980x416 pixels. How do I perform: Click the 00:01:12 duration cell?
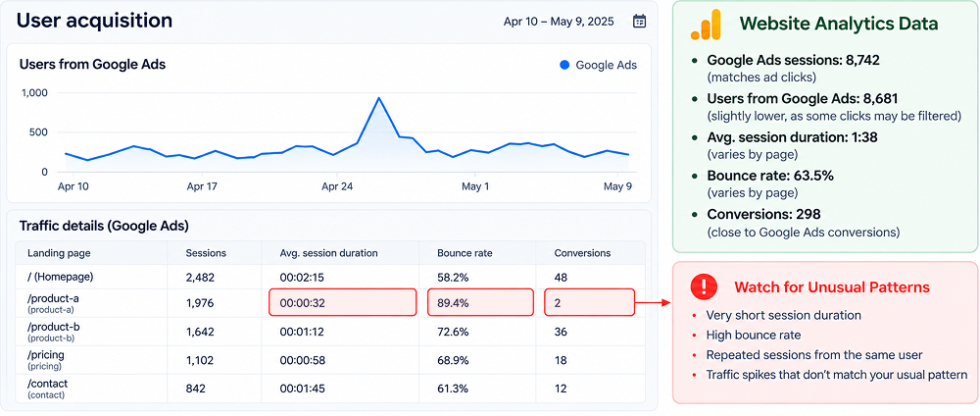coord(302,332)
